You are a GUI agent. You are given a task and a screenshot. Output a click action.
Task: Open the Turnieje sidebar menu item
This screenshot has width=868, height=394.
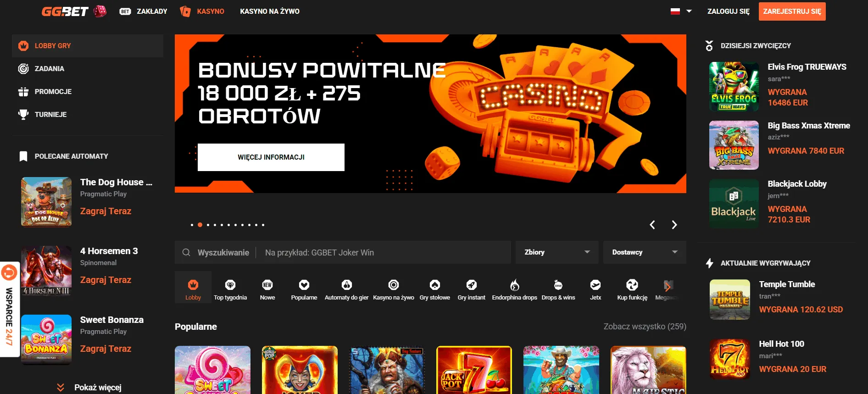50,115
